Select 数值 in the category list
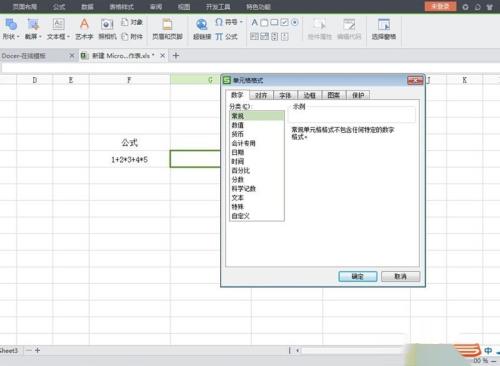The width and height of the screenshot is (500, 366). click(257, 125)
